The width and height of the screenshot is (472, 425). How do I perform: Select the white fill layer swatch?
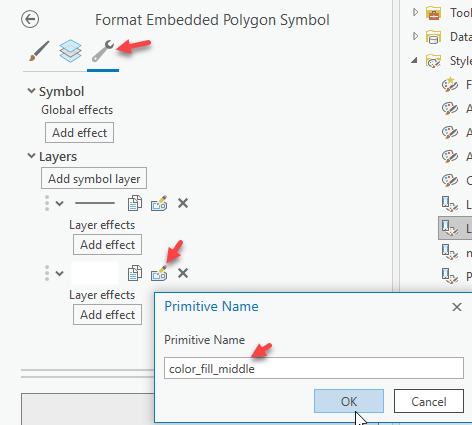95,273
